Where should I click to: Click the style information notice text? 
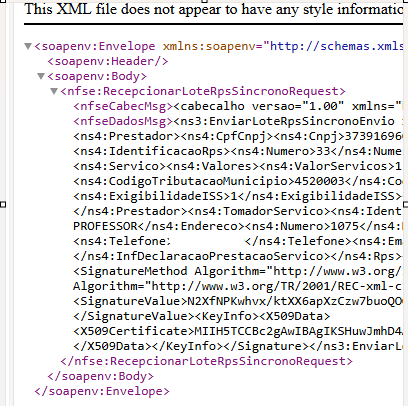214,9
